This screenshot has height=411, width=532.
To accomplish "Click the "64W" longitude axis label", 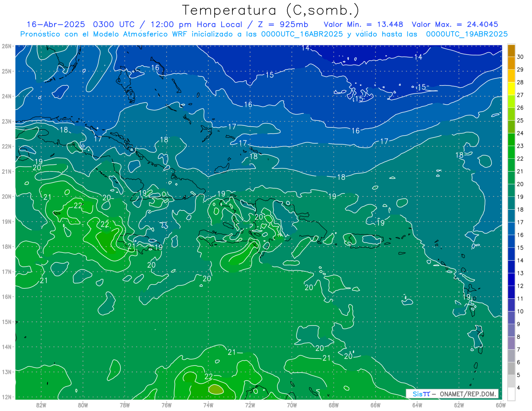I will [417, 404].
